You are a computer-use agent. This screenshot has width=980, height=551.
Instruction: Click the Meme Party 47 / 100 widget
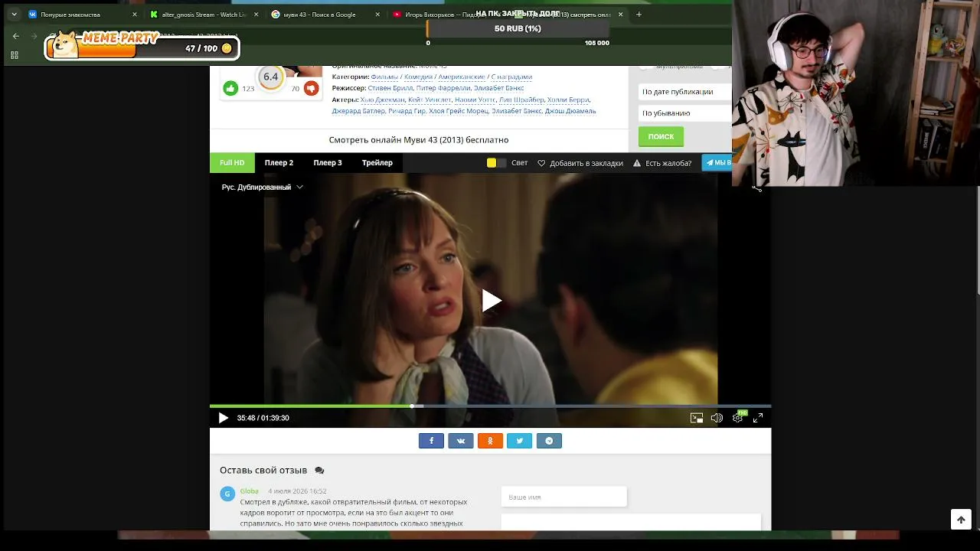(142, 46)
